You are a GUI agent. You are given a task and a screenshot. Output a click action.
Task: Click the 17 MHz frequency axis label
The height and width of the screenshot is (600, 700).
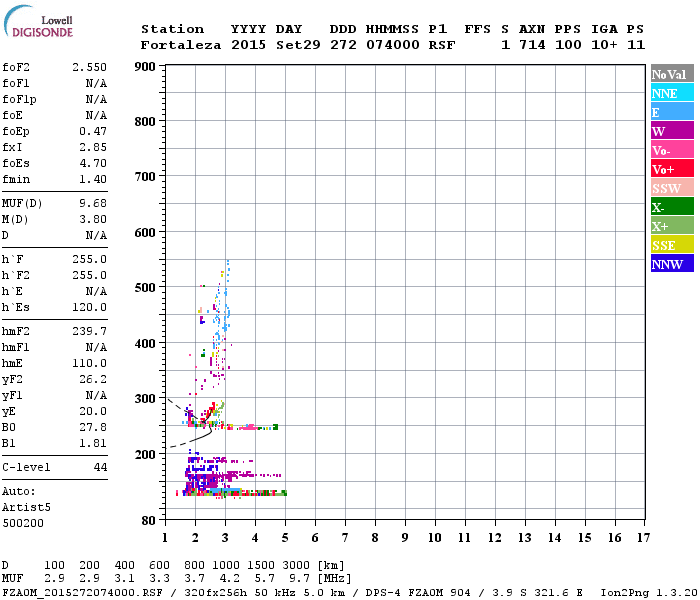point(643,538)
